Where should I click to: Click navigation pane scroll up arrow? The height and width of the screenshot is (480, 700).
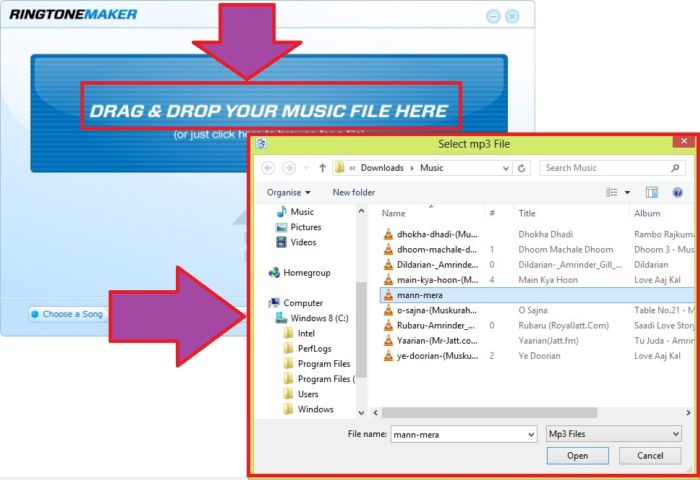(361, 212)
